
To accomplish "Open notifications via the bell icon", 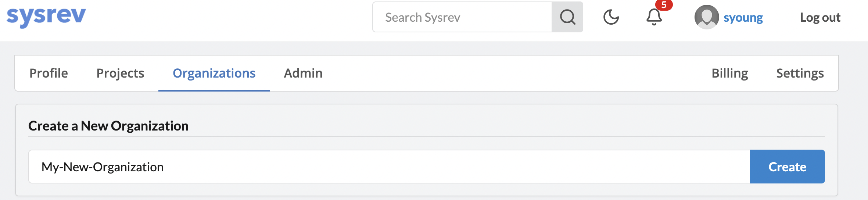I will [654, 17].
